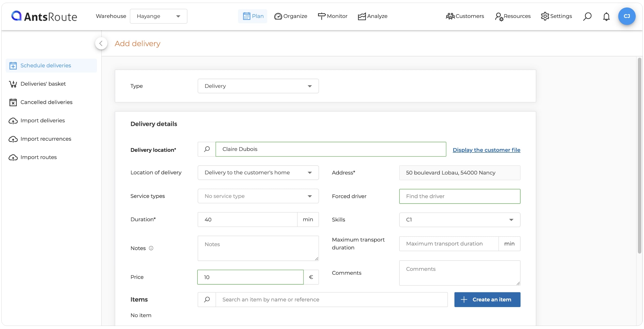
Task: Click the Duration min unit label
Action: [x=308, y=219]
